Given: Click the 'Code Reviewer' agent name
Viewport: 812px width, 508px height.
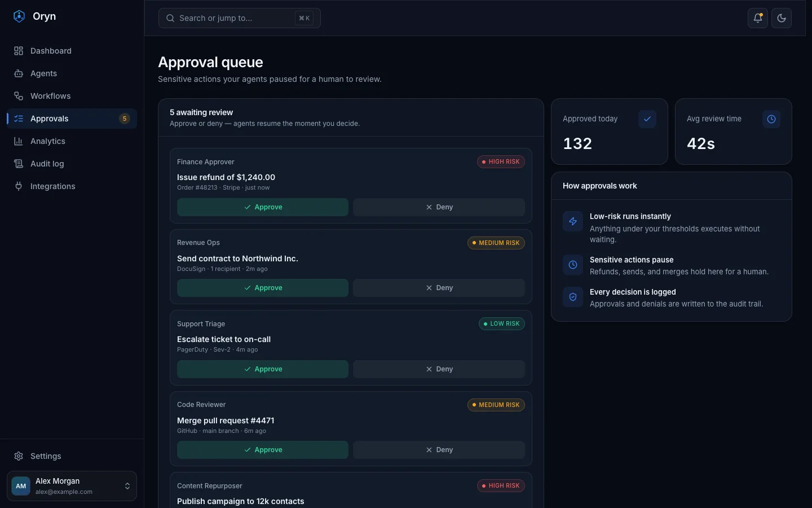Looking at the screenshot, I should pyautogui.click(x=201, y=405).
